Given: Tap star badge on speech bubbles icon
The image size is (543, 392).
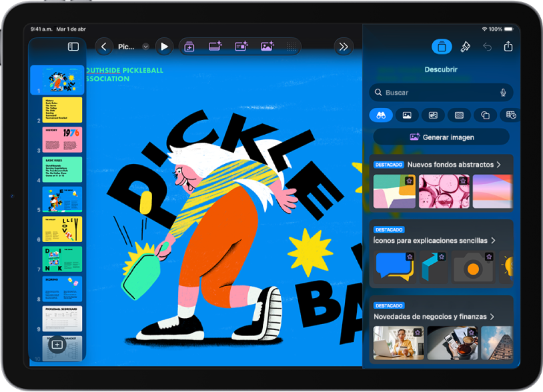Looking at the screenshot, I should 410,257.
